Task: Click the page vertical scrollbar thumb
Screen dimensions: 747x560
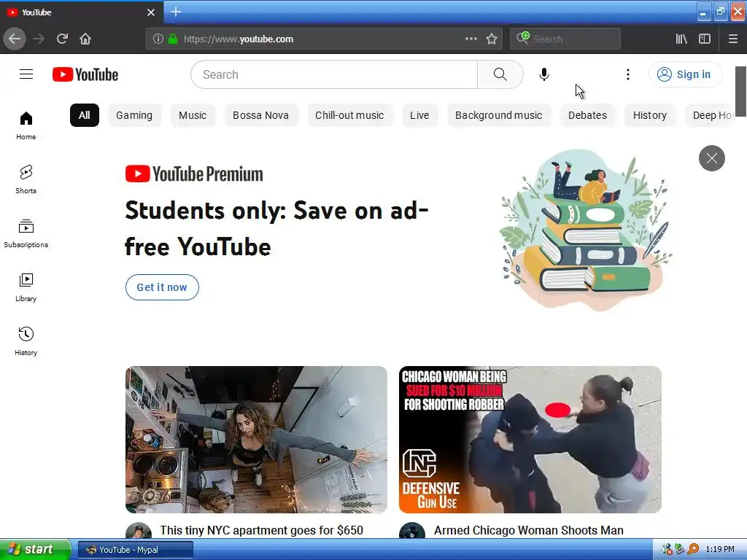Action: [740, 91]
